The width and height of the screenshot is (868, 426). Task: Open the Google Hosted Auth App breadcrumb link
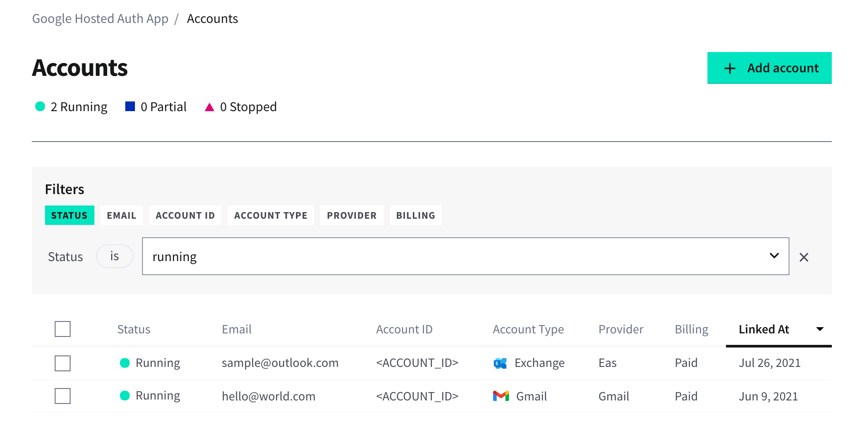[x=100, y=19]
